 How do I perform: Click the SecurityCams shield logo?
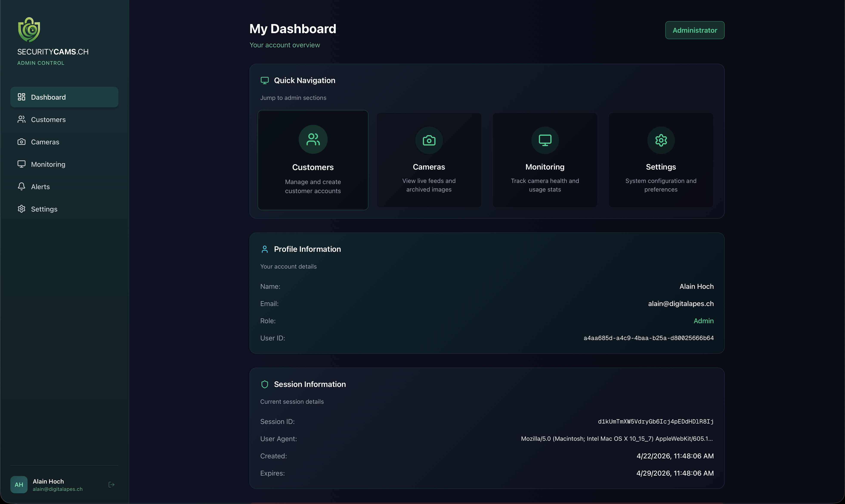click(x=29, y=29)
